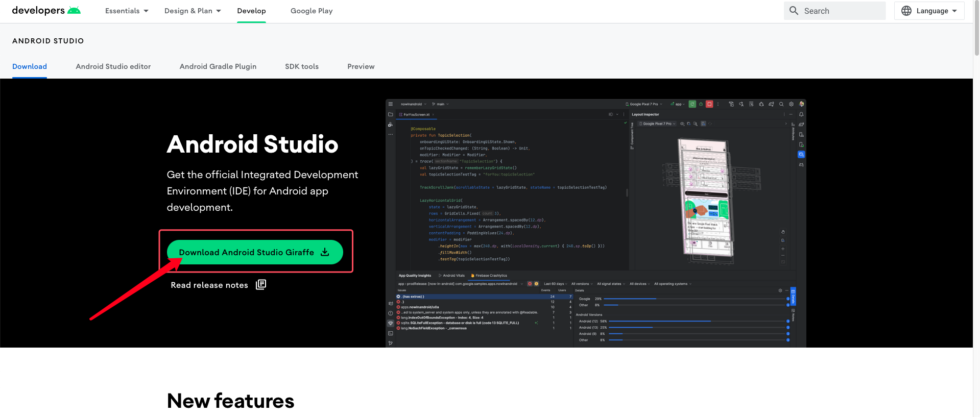Expand the Essentials menu
The image size is (980, 417).
(x=127, y=11)
